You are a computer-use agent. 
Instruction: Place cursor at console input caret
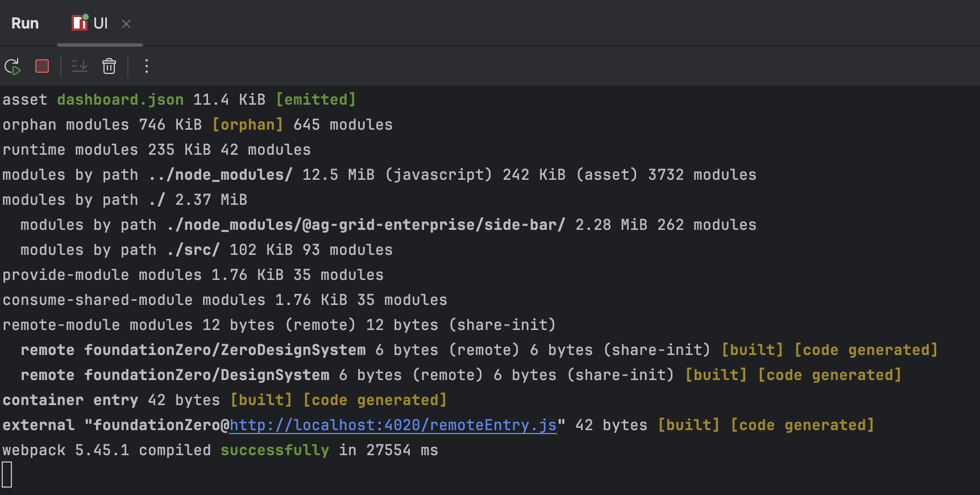coord(7,475)
